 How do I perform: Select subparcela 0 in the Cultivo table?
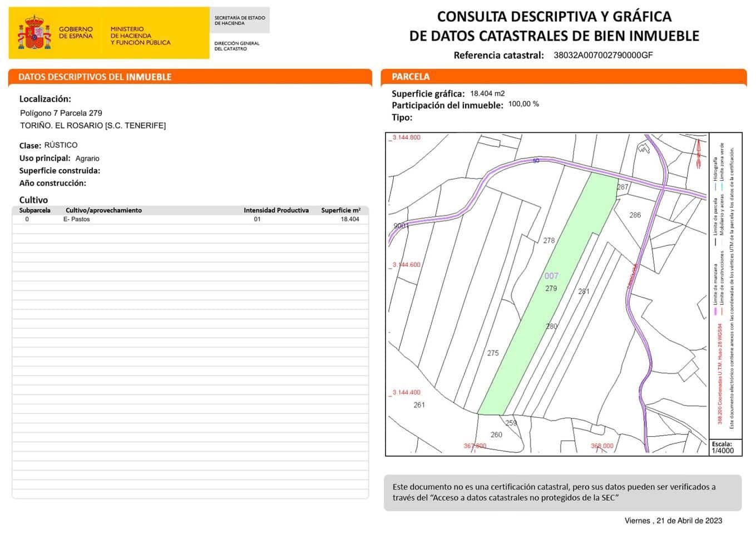tap(26, 219)
